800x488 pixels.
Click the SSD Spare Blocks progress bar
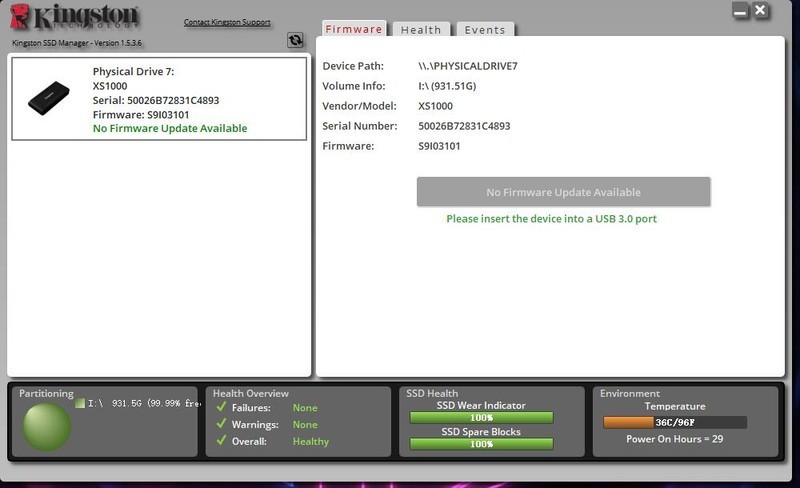coord(481,444)
